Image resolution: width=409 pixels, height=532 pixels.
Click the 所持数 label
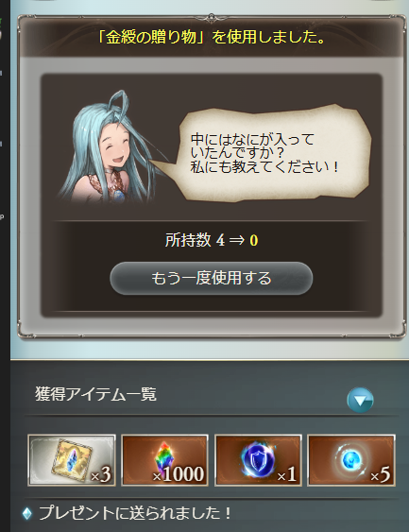click(x=188, y=240)
